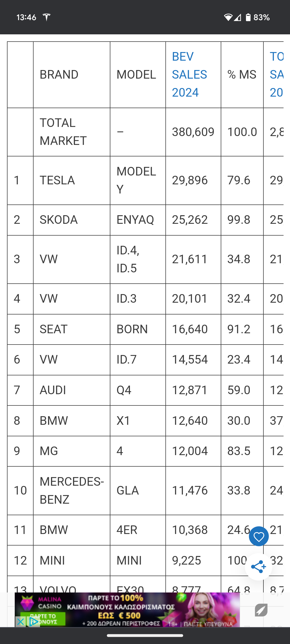The height and width of the screenshot is (644, 290).
Task: Tap the green bonus button in ad
Action: [x=43, y=619]
